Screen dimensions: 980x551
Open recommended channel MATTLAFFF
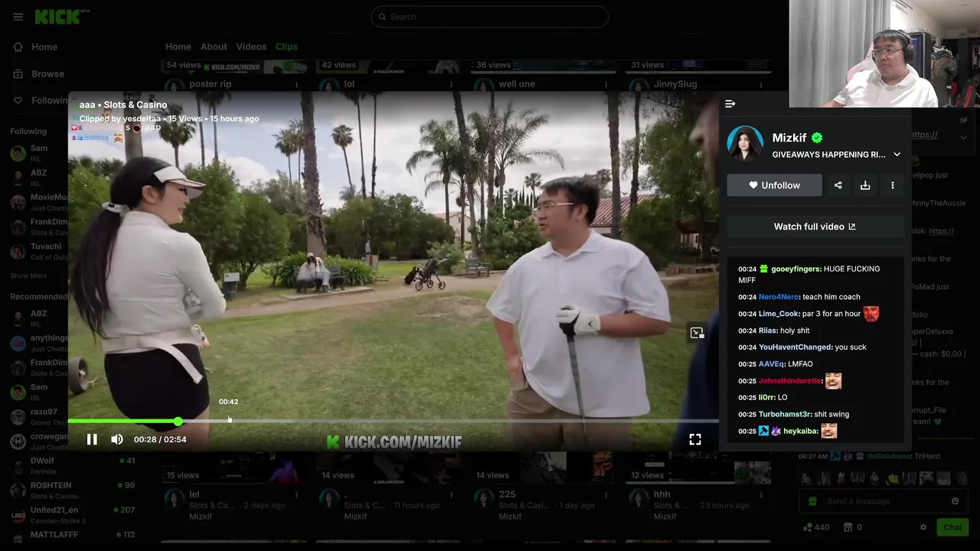click(73, 538)
